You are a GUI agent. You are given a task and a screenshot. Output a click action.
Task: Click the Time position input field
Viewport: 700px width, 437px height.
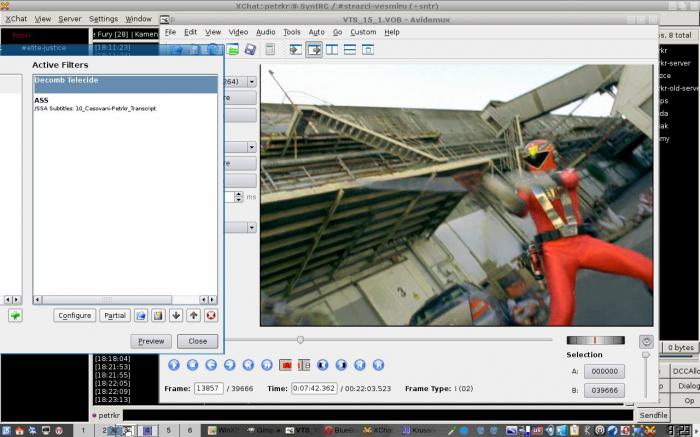[x=314, y=388]
